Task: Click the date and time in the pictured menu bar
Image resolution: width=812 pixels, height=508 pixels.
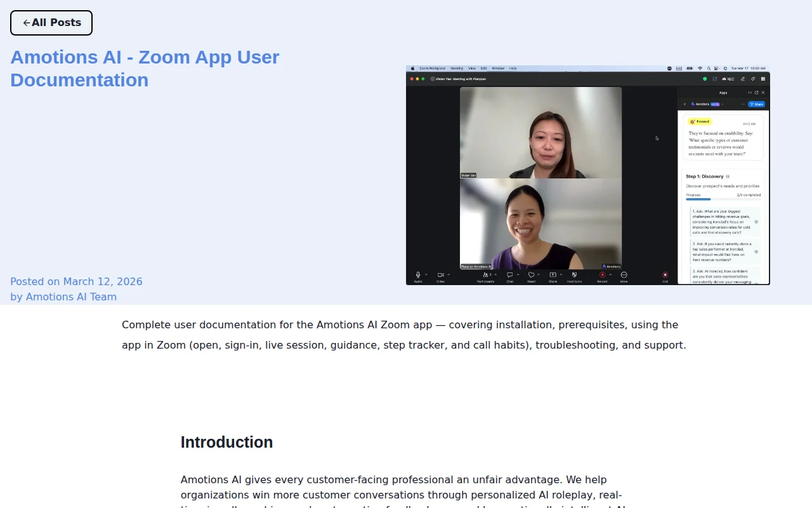Action: click(748, 68)
